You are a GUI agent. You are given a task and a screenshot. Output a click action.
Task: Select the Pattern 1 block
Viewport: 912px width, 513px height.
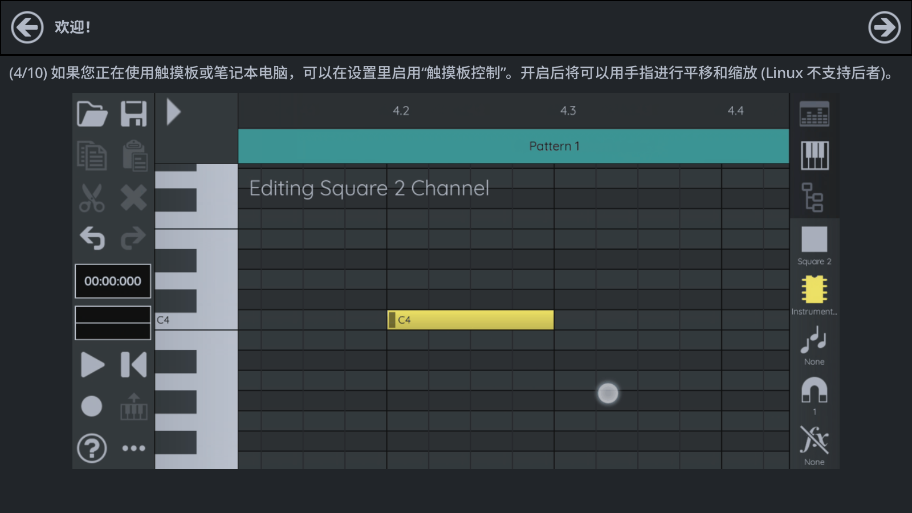tap(514, 146)
